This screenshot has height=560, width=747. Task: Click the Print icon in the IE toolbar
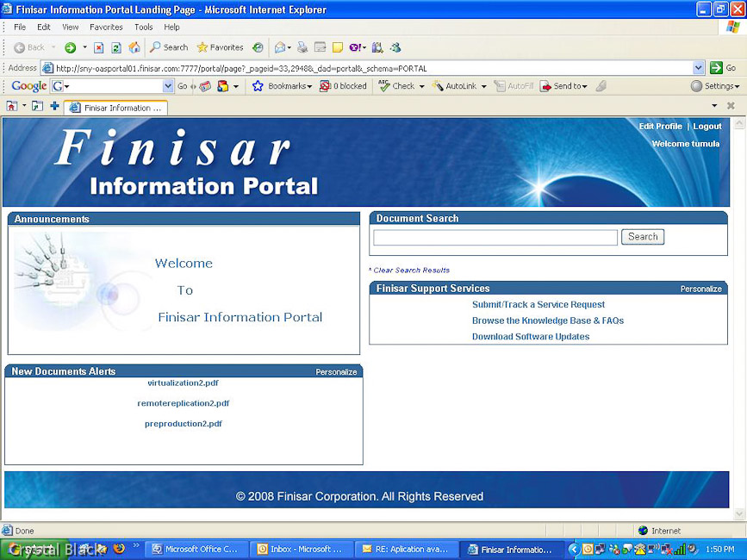[x=302, y=47]
